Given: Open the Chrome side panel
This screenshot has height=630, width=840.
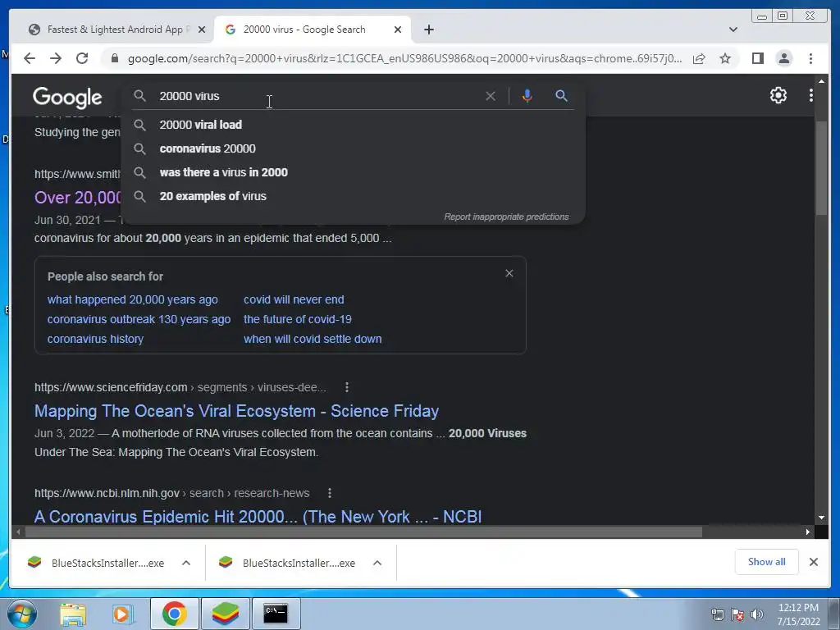Looking at the screenshot, I should 757,58.
